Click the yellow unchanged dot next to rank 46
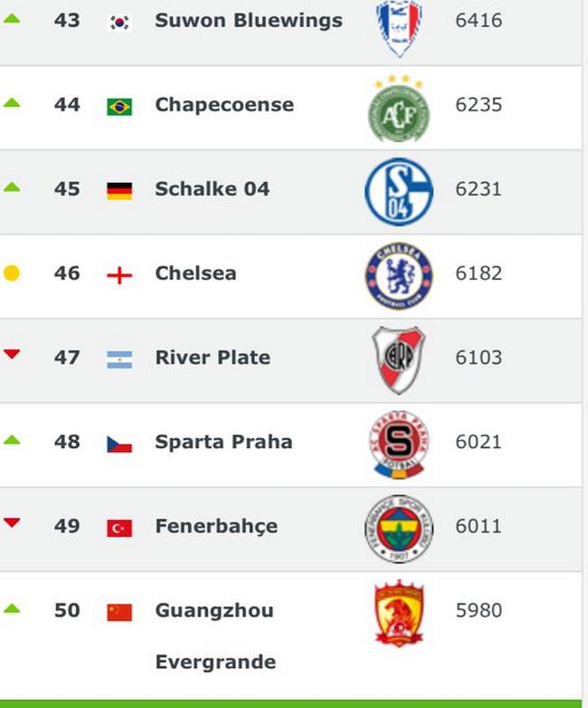588x708 pixels. click(x=12, y=273)
